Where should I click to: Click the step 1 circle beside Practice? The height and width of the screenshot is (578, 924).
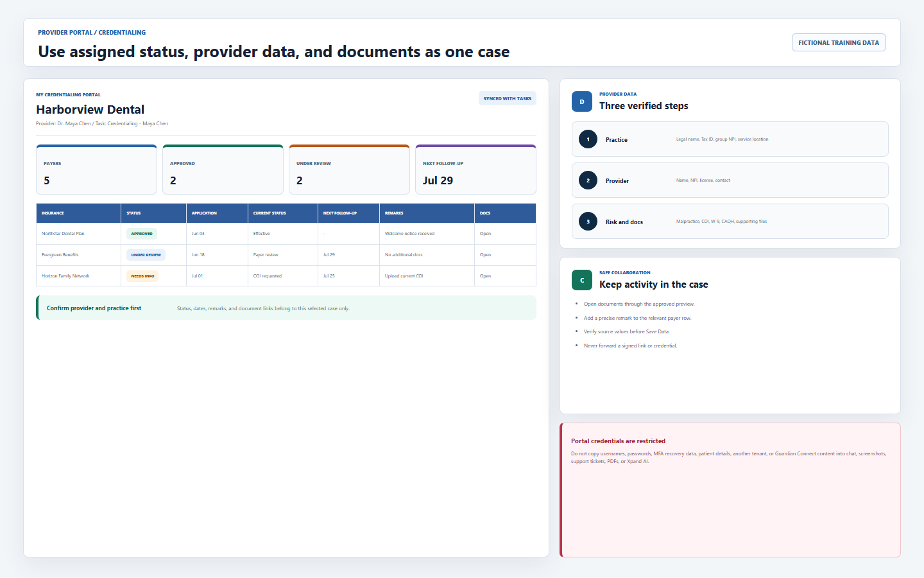click(588, 139)
